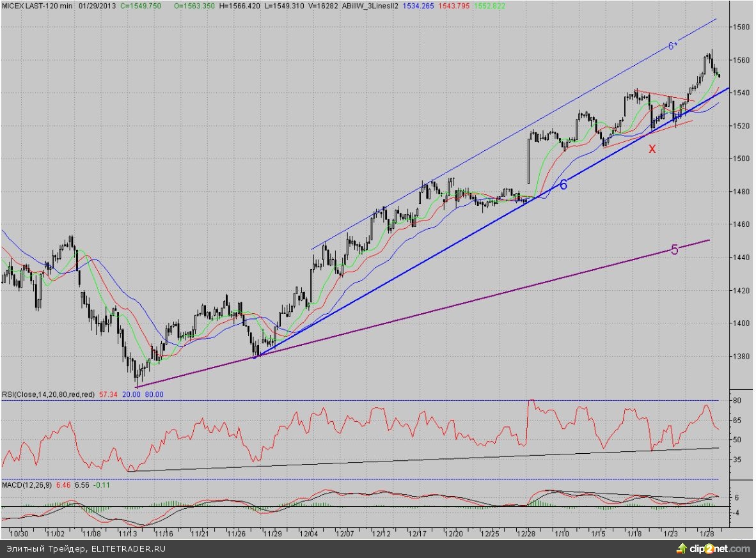Click the 1/28 date on time axis
Screen dimensions: 756x558
click(708, 533)
